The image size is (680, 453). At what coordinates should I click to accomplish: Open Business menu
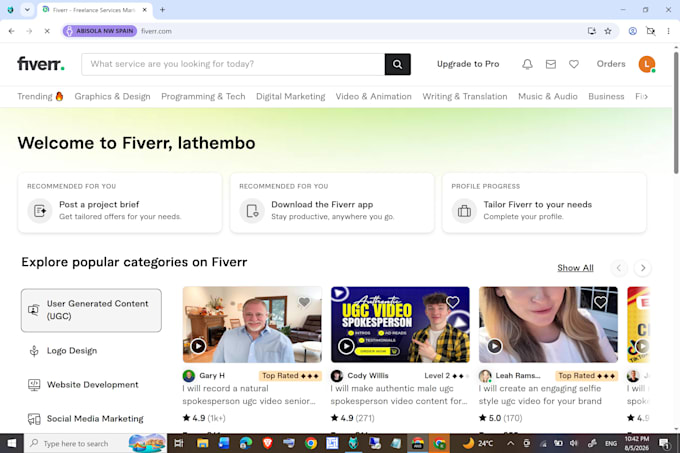coord(606,97)
